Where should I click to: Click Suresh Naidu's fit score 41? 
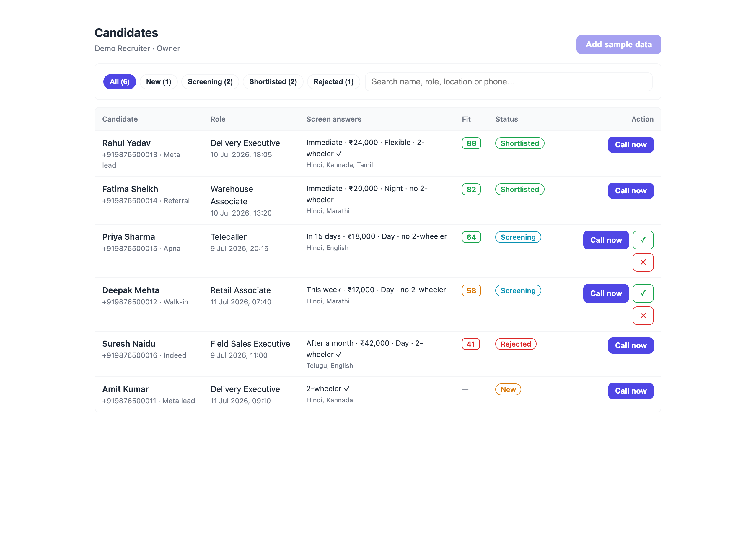click(470, 344)
